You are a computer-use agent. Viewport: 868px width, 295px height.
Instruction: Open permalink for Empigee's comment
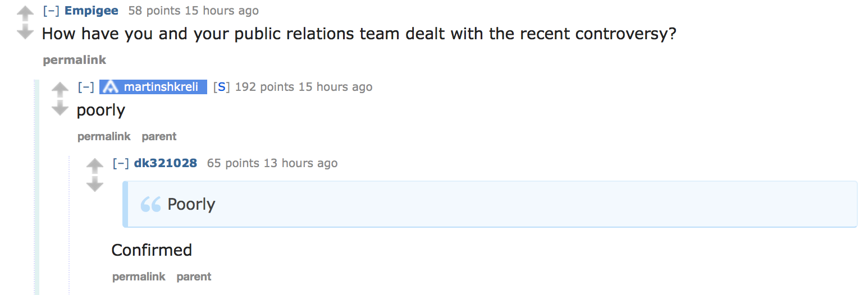tap(74, 60)
